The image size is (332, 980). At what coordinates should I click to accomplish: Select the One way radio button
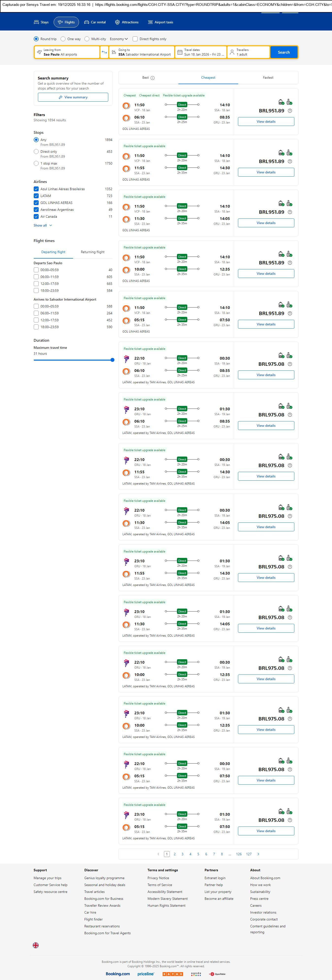point(63,39)
